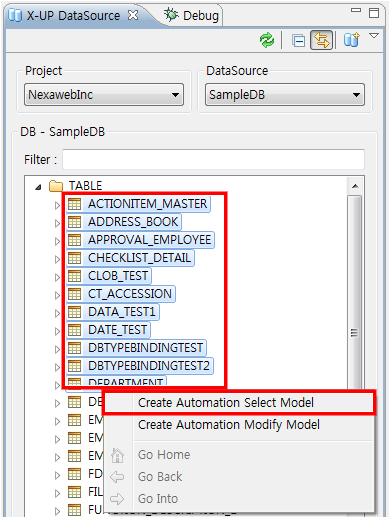Viewport: 390px width, 518px height.
Task: Click the DBTYPEBINDINGTEST2 table icon
Action: tap(74, 366)
